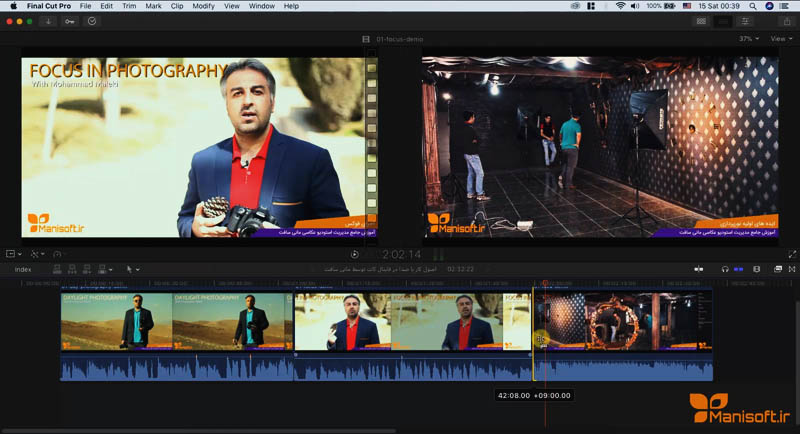
Task: Click the 01-focus-demo project title
Action: (x=399, y=39)
